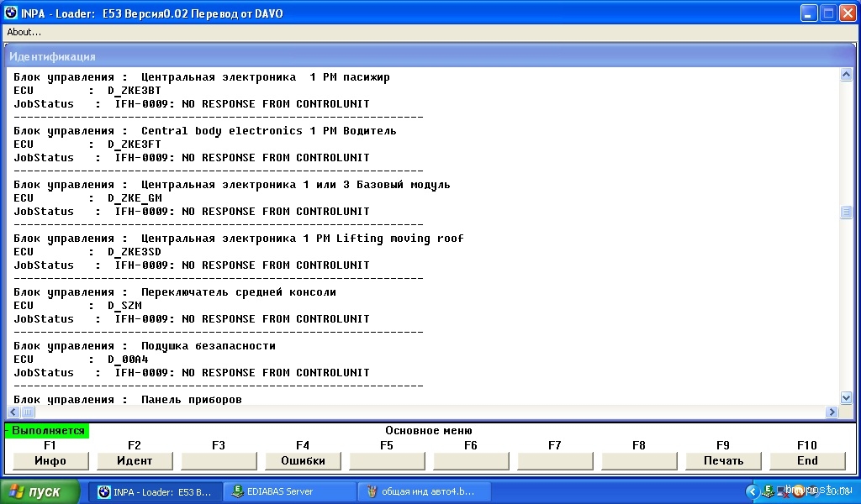The width and height of the screenshot is (861, 504).
Task: Click the horizontal scrollbar right arrow
Action: tap(832, 412)
